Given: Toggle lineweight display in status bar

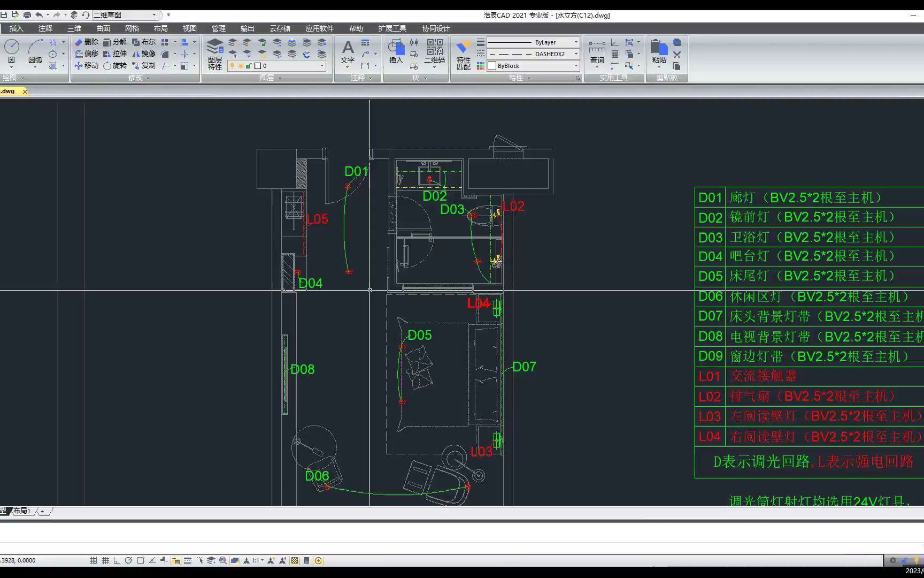Looking at the screenshot, I should 188,560.
